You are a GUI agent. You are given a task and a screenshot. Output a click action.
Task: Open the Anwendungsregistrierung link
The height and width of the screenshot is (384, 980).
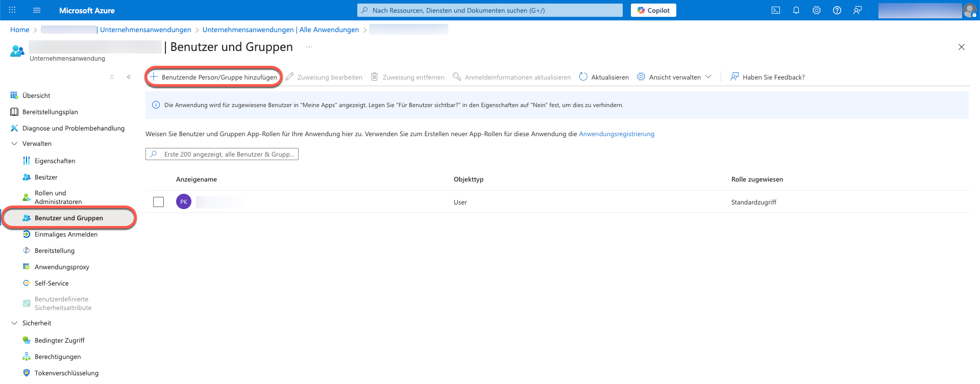pos(616,134)
